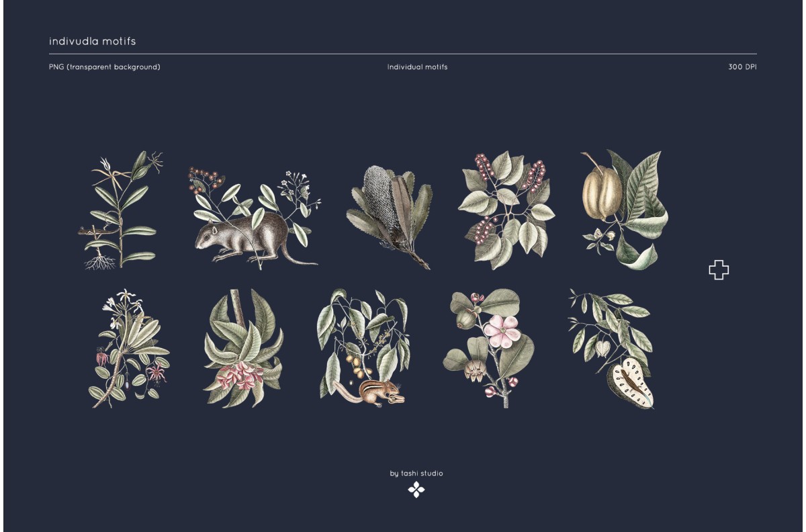Select the orchid plant with roots motif
The height and width of the screenshot is (532, 806).
click(x=121, y=210)
